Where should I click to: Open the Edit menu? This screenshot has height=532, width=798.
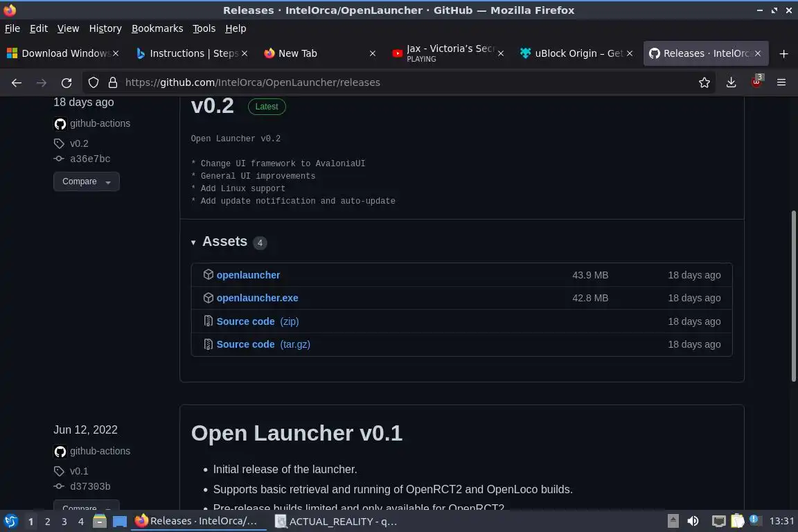click(39, 28)
